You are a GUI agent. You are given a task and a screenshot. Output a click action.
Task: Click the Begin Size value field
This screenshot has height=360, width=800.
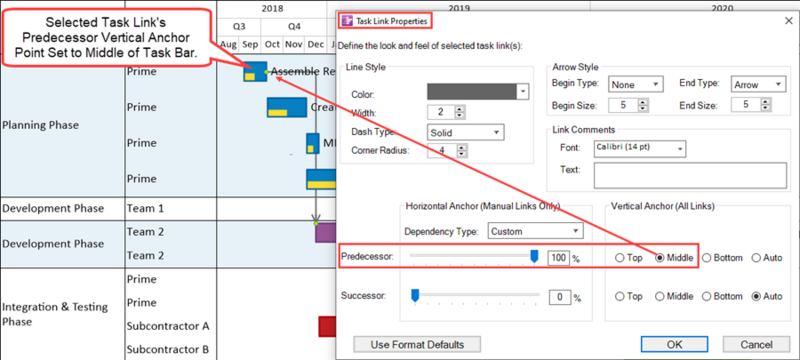(x=623, y=105)
